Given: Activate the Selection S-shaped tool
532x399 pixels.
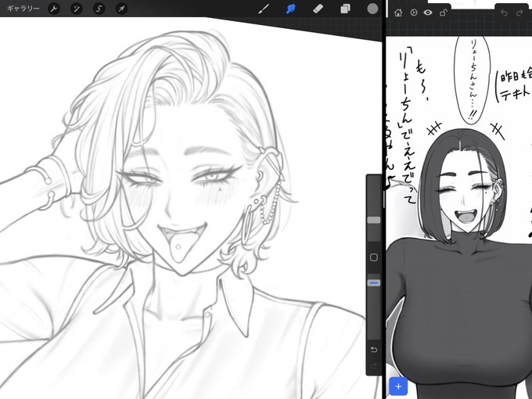Looking at the screenshot, I should pos(99,9).
